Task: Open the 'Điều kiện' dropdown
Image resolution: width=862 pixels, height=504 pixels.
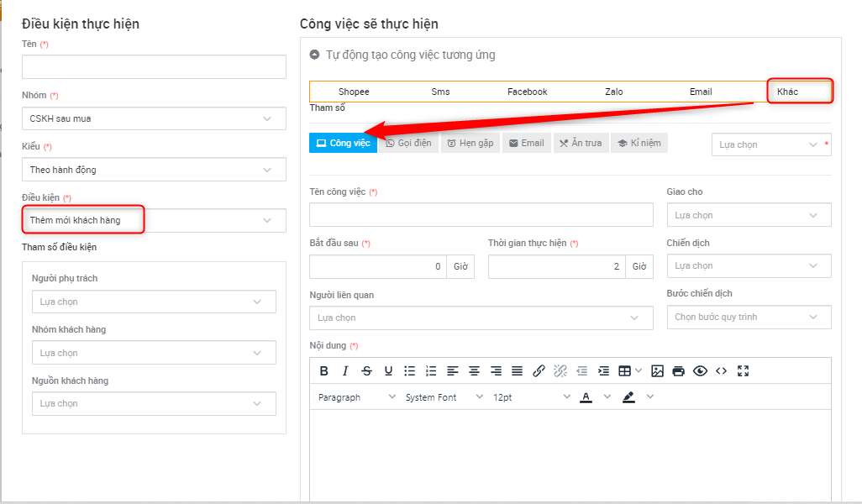Action: [154, 220]
